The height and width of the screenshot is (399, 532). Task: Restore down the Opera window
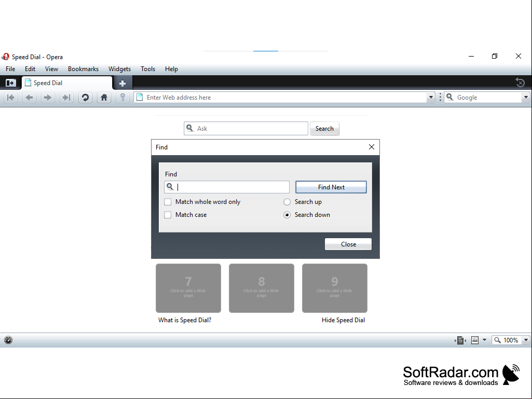click(495, 57)
